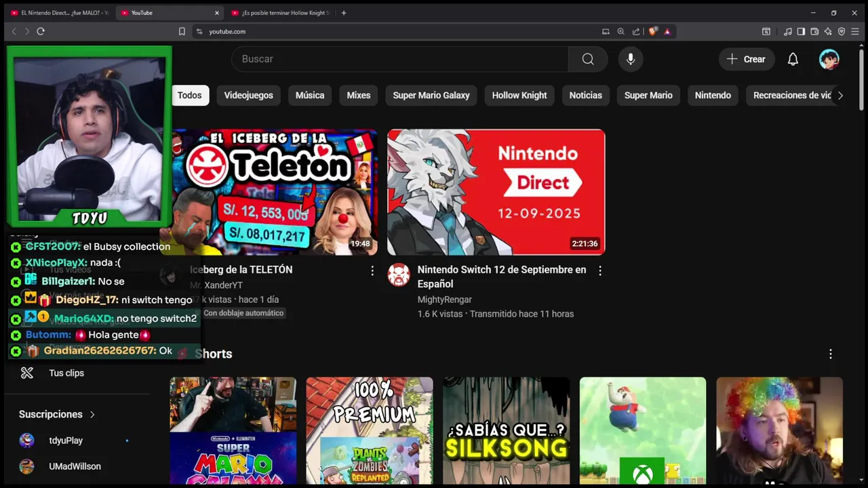Image resolution: width=868 pixels, height=488 pixels.
Task: Go forward with the browser forward arrow
Action: [27, 31]
